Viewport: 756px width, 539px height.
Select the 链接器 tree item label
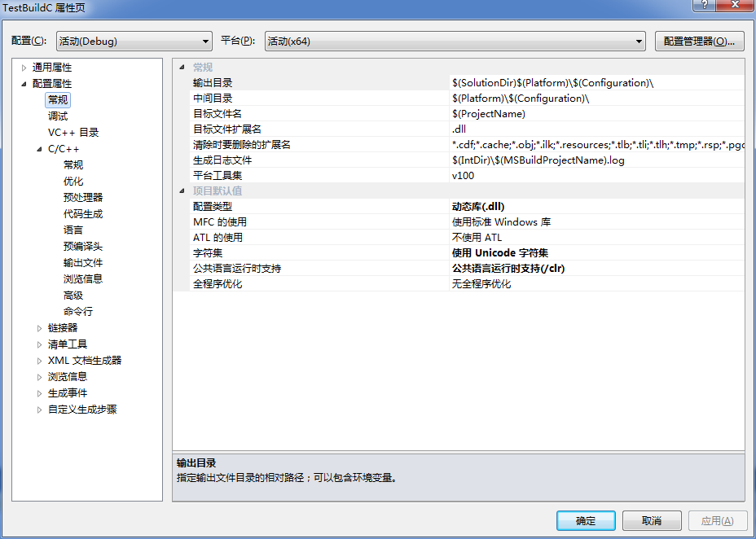pos(63,328)
